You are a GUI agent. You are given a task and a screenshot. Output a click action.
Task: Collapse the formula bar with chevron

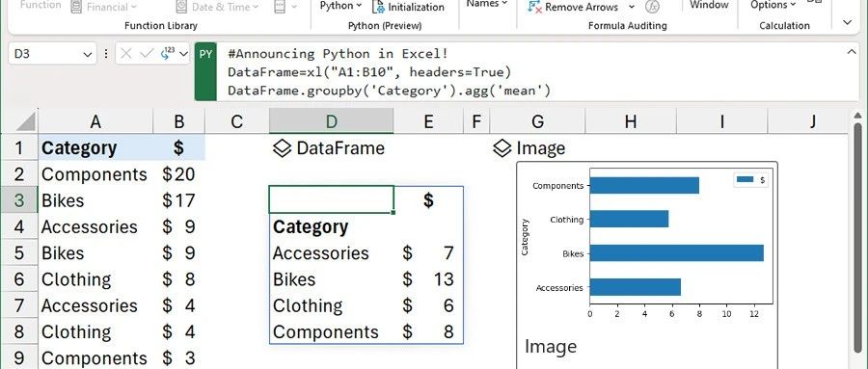click(851, 52)
